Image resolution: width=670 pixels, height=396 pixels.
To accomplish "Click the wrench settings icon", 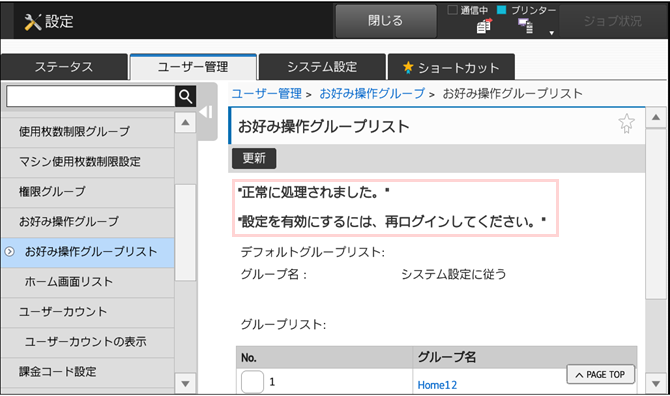I will click(x=32, y=22).
